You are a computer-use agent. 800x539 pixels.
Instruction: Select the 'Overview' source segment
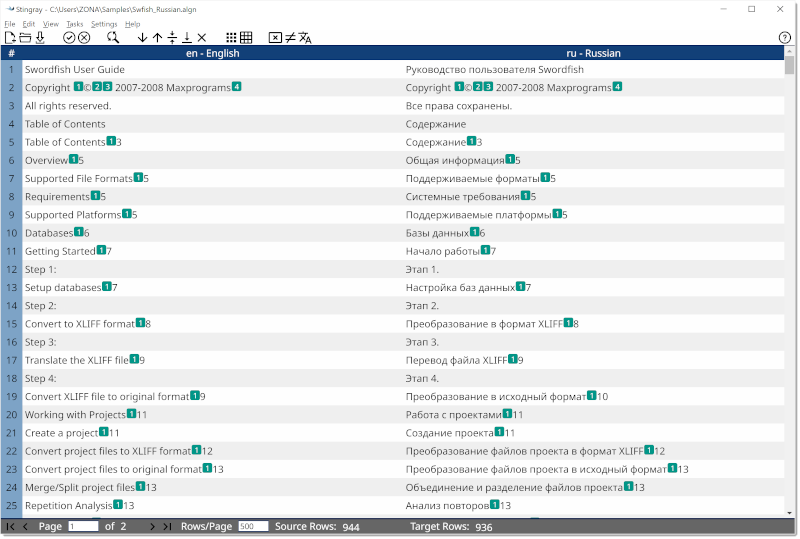tap(212, 160)
